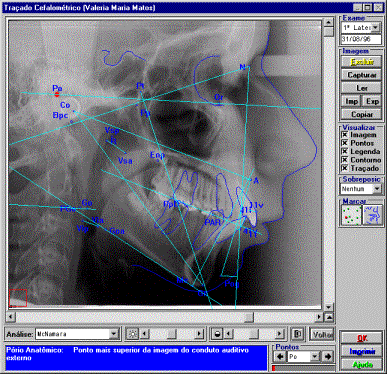Image resolution: width=387 pixels, height=374 pixels.
Task: Click the Excluir image button
Action: click(362, 62)
